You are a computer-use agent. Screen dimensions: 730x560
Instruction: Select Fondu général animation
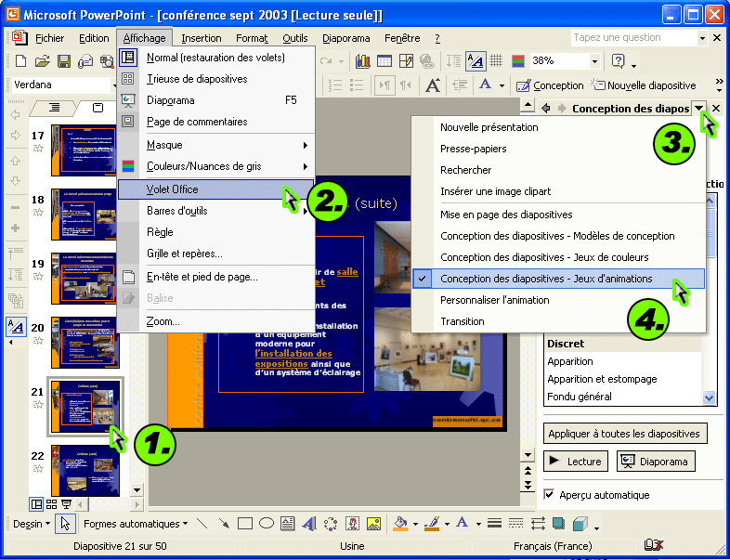[x=623, y=397]
